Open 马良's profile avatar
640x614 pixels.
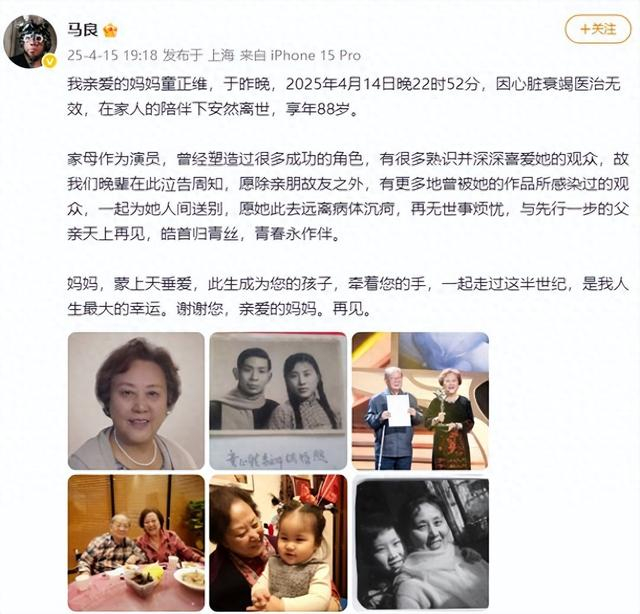[x=30, y=41]
